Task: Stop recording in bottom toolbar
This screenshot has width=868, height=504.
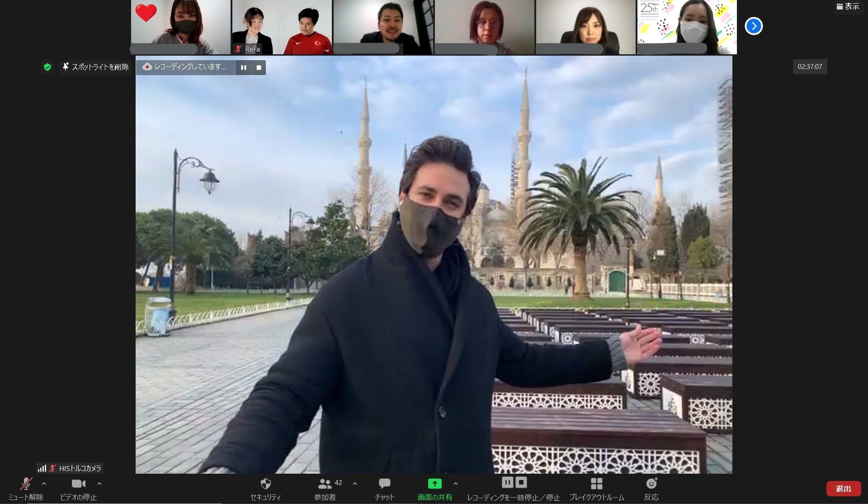Action: pyautogui.click(x=521, y=482)
